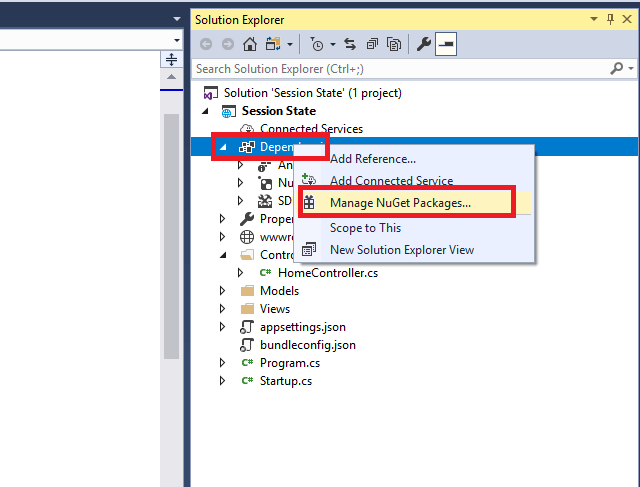640x487 pixels.
Task: Open the Pending Changes Filter dropdown arrow
Action: click(333, 44)
